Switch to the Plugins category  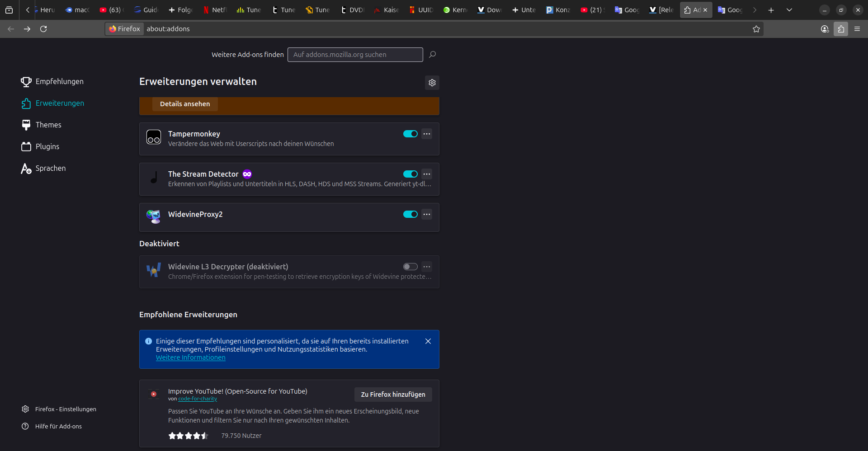pyautogui.click(x=40, y=146)
